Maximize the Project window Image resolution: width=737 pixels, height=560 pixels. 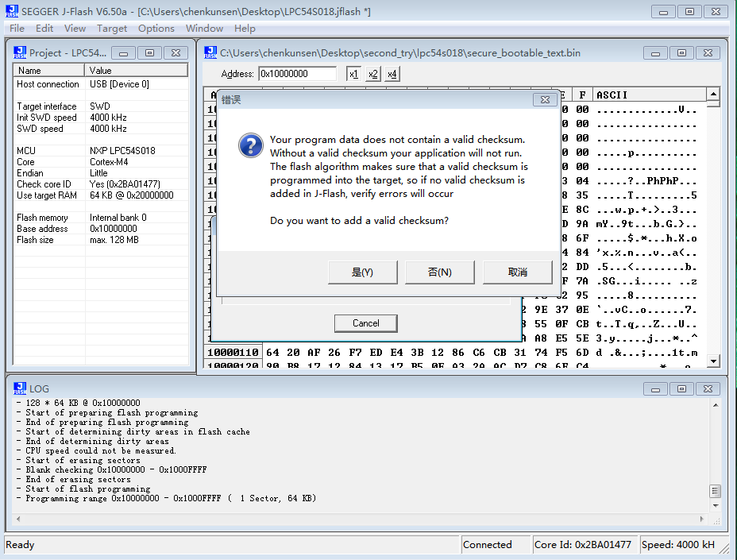coord(149,53)
